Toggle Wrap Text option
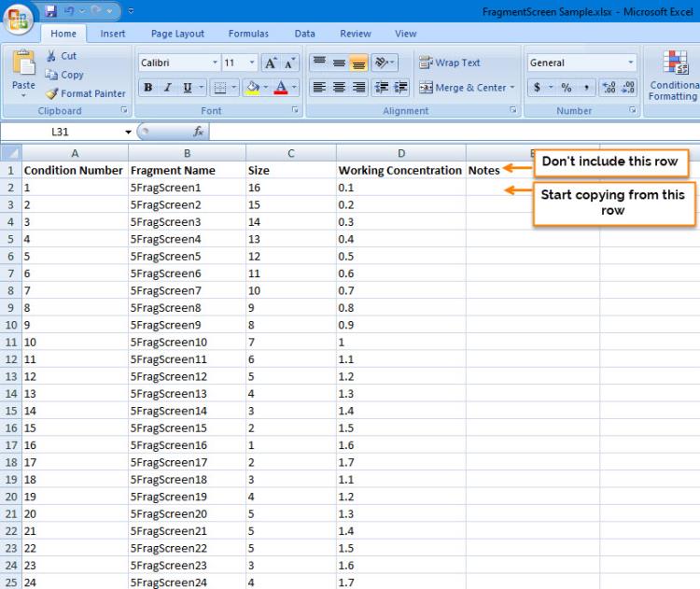This screenshot has width=700, height=589. click(449, 63)
